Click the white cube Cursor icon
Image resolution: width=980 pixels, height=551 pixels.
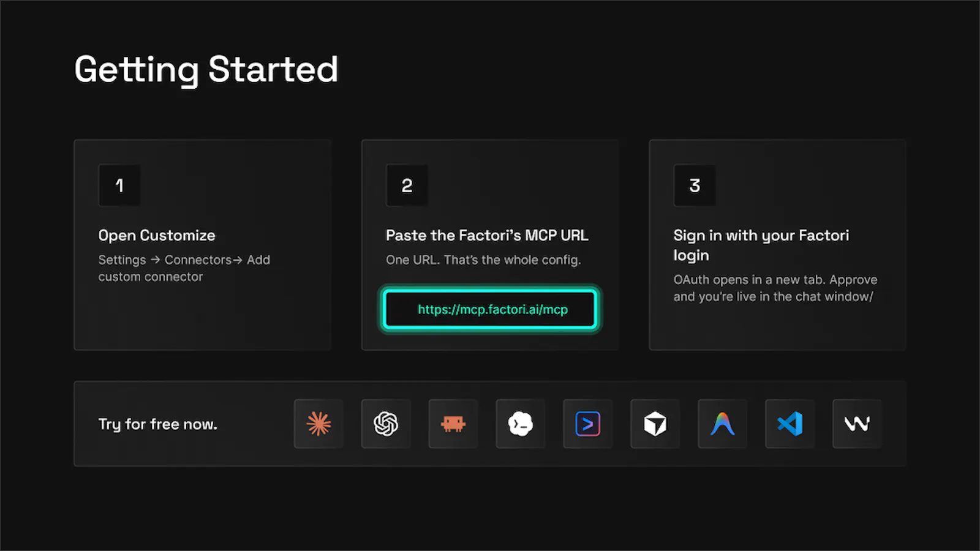(x=655, y=424)
